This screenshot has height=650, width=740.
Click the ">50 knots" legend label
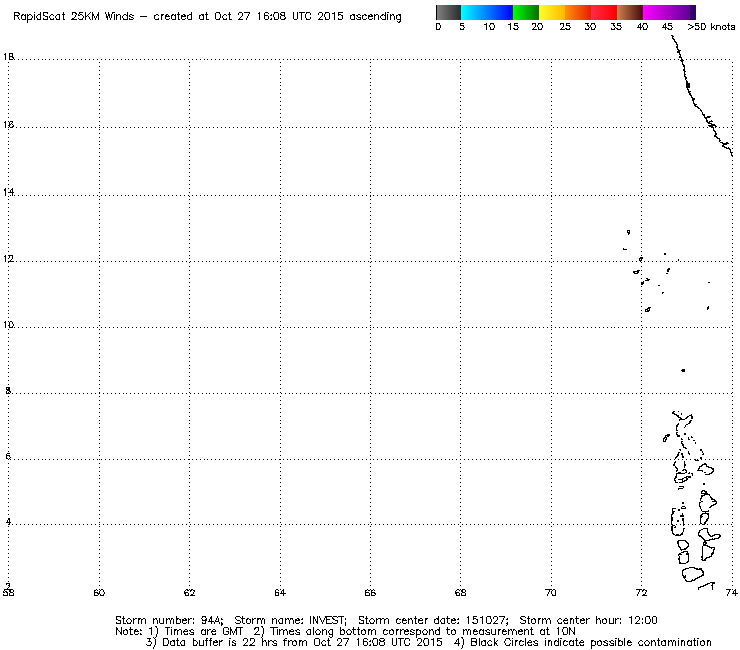click(x=711, y=27)
